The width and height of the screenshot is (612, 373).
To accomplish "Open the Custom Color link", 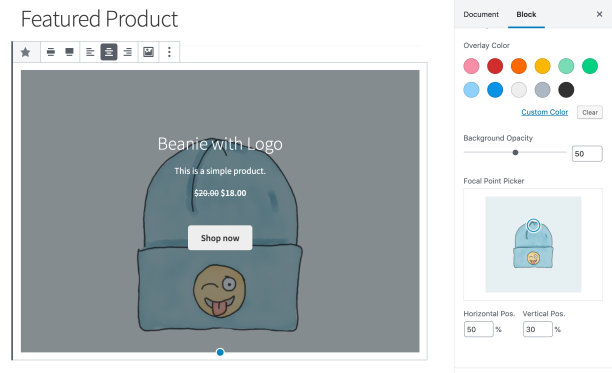I will point(544,112).
